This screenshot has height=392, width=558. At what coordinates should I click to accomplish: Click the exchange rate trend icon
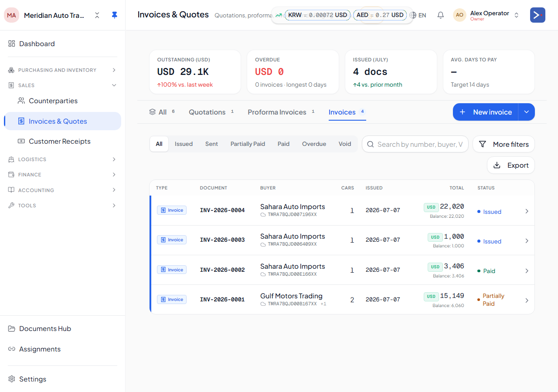(x=279, y=15)
